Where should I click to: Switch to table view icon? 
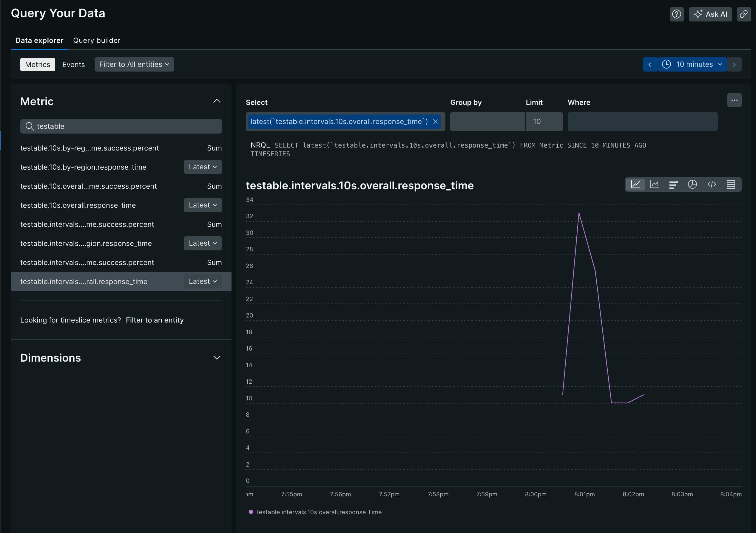pos(731,185)
